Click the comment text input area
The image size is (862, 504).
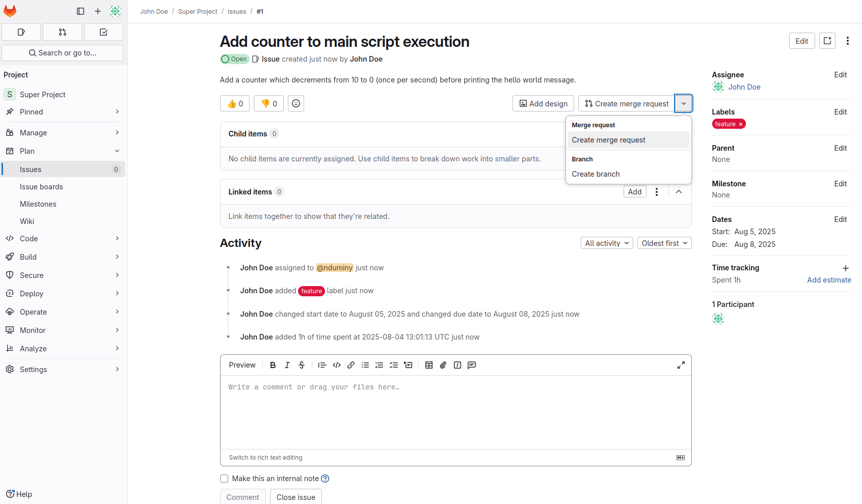(456, 412)
